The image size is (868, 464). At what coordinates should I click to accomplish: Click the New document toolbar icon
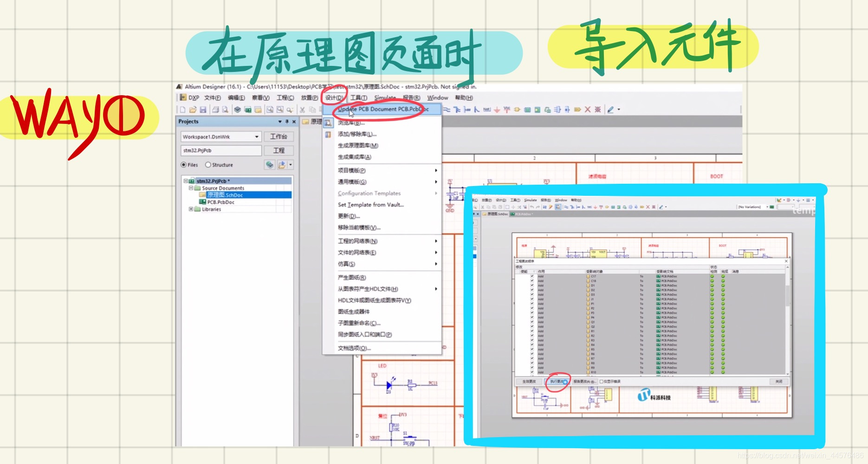(182, 110)
